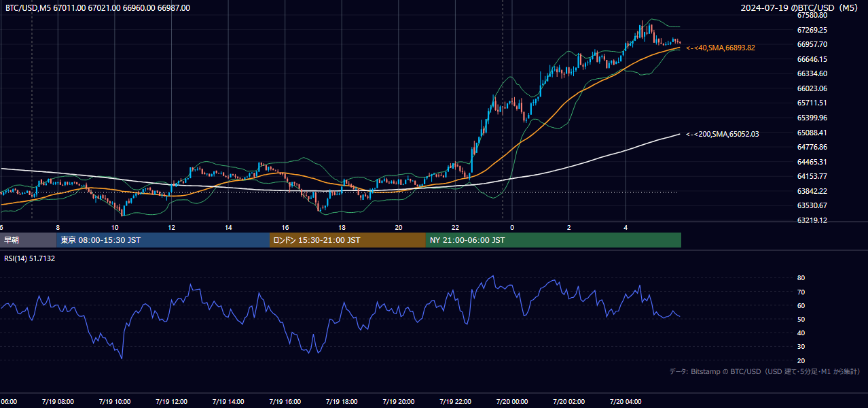Click RSI axis level 50

point(801,319)
